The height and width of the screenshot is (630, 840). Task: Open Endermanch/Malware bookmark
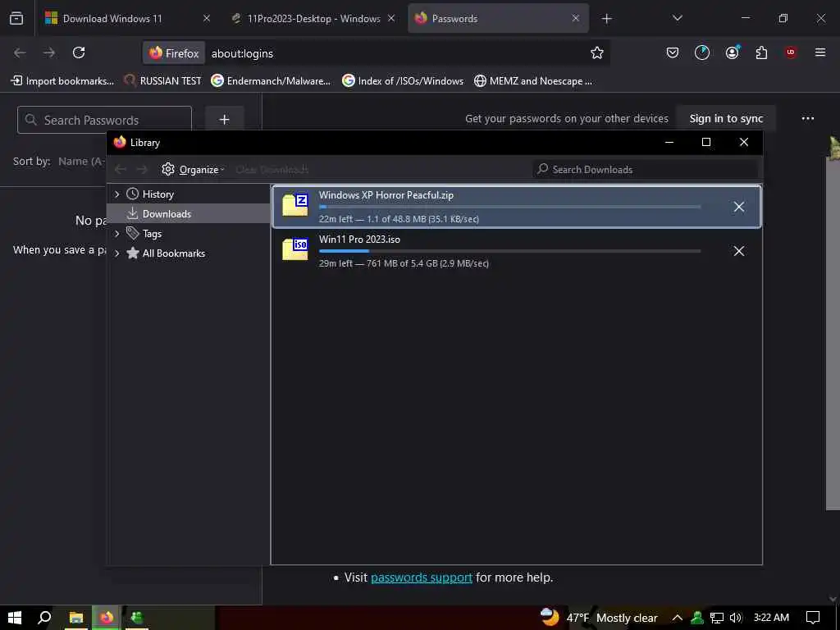point(271,81)
